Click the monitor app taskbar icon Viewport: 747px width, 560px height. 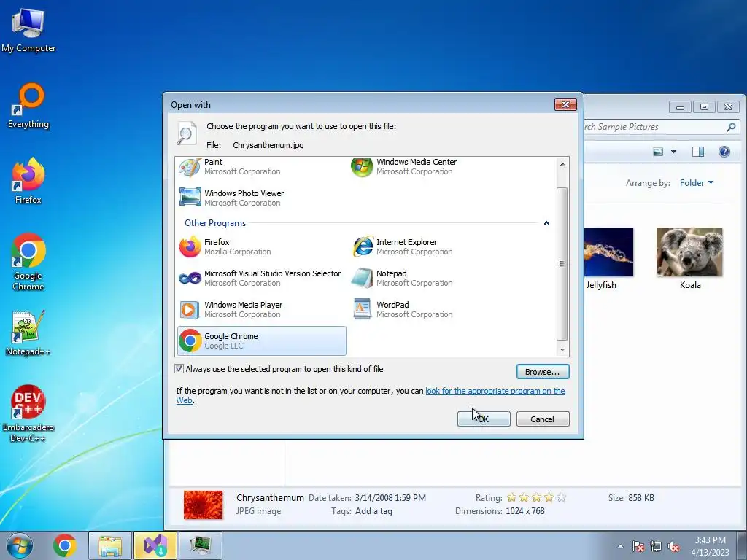200,545
